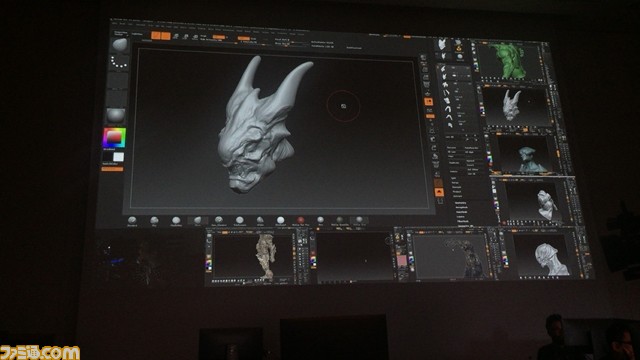The height and width of the screenshot is (360, 640).
Task: Select the Move transform icon on top shelf
Action: tap(176, 36)
